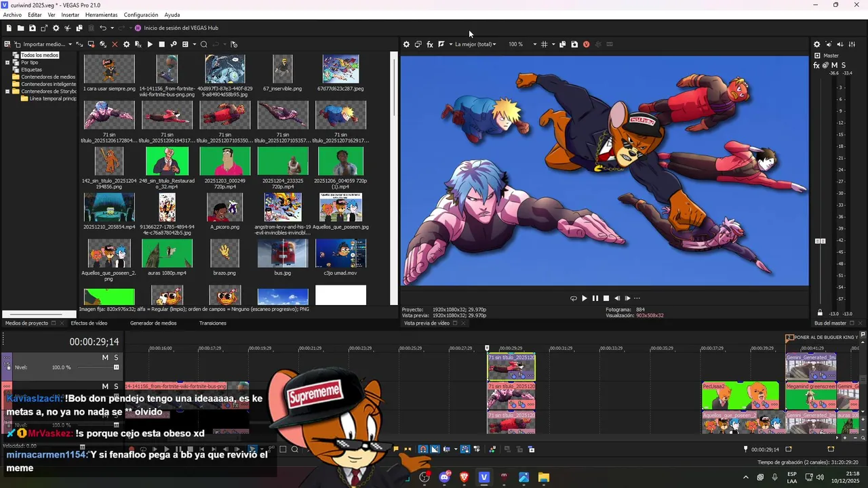Sign in via Inicio de sesión del VEGAS Hub

[x=176, y=28]
